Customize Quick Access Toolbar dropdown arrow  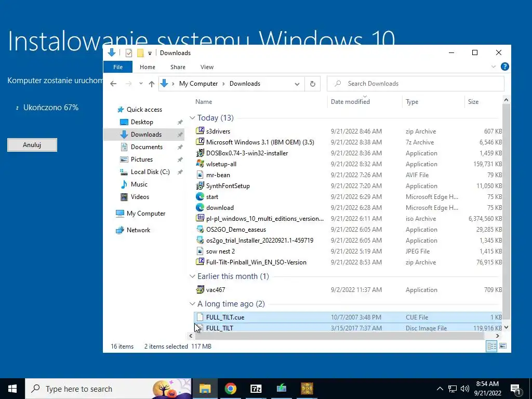pos(150,54)
